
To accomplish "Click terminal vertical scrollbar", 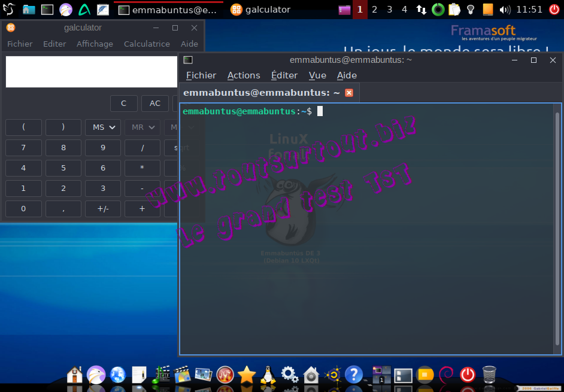I will pos(557,229).
